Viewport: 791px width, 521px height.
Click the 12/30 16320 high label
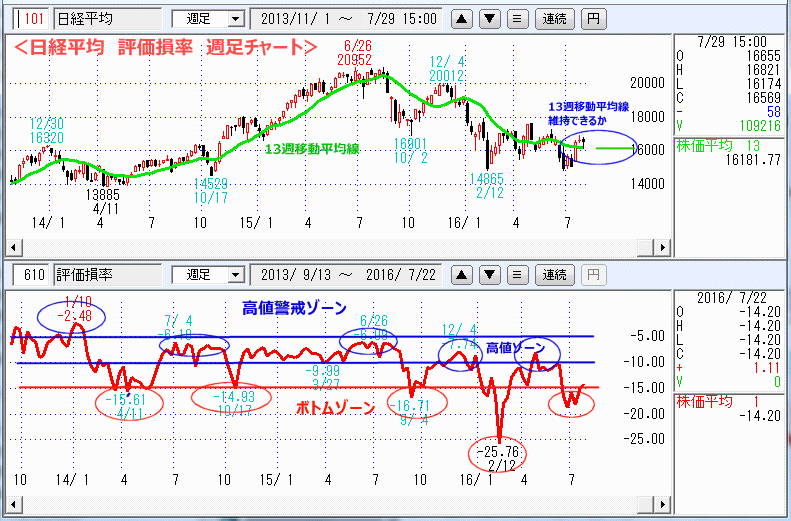[46, 131]
